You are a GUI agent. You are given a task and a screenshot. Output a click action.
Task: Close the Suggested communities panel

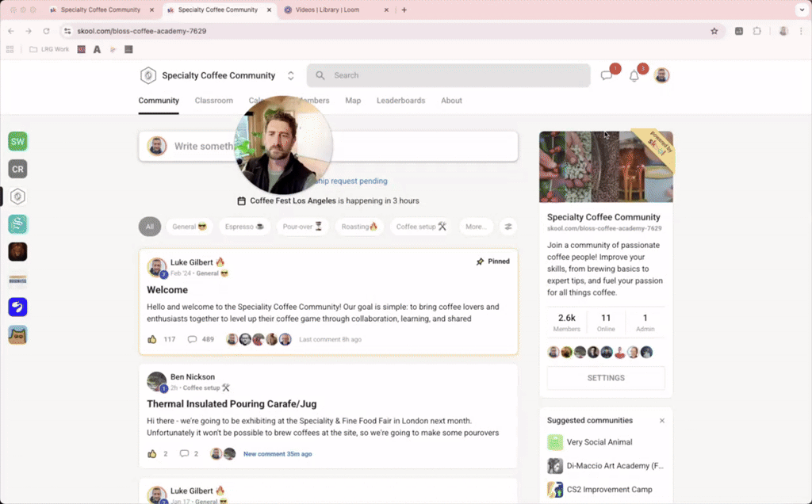(662, 421)
